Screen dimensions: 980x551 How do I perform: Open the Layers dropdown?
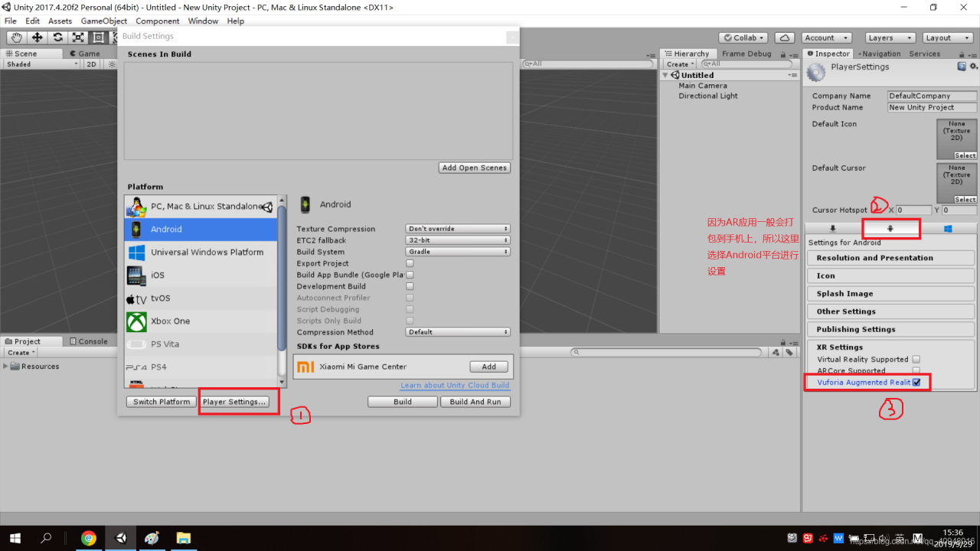[x=890, y=37]
